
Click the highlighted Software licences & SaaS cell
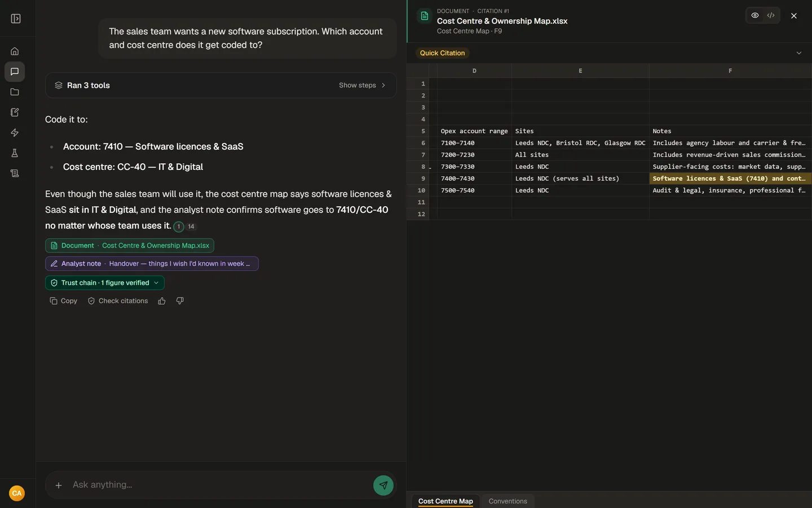click(x=730, y=178)
